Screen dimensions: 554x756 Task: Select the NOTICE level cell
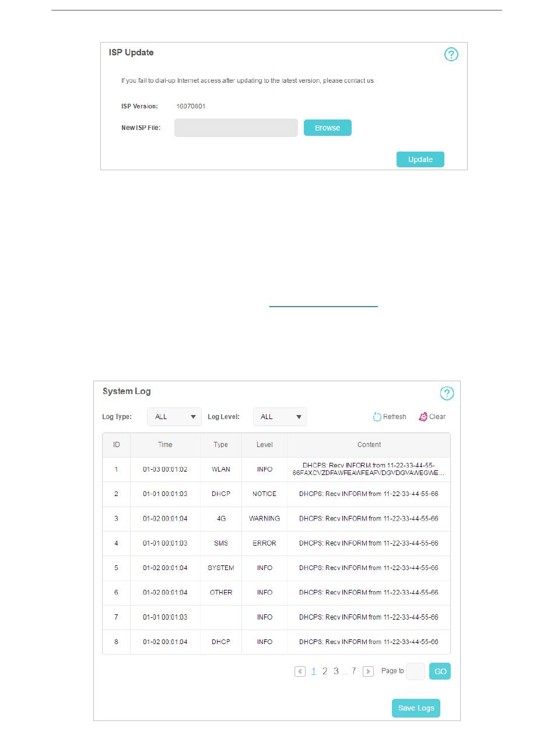265,494
